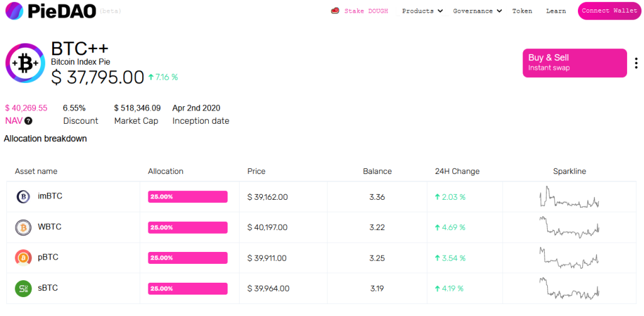
Task: Click the BTC++ Bitcoin Index Pie logo
Action: (25, 63)
